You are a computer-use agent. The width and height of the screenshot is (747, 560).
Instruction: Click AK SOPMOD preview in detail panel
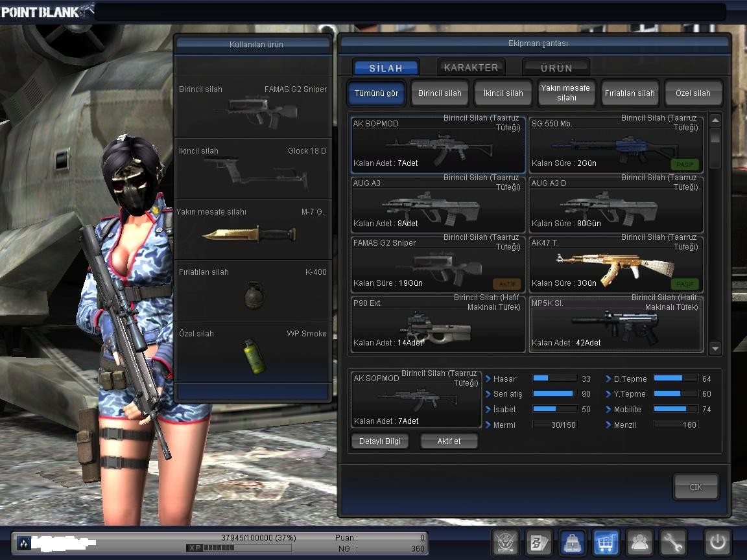416,399
